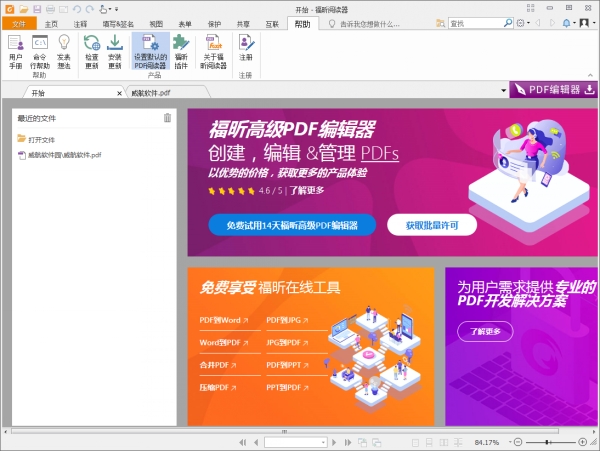Screen dimensions: 600x451
Task: Click the trash icon to clear recent files
Action: pyautogui.click(x=167, y=118)
